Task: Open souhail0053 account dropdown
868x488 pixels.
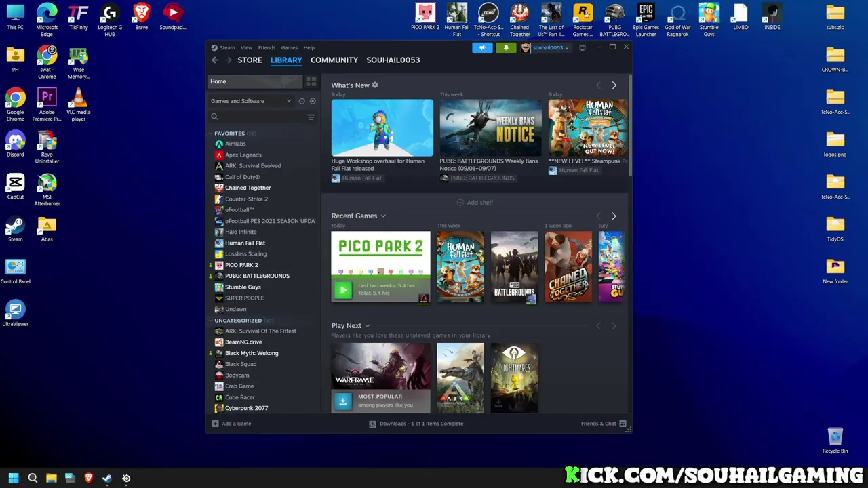Action: [545, 47]
